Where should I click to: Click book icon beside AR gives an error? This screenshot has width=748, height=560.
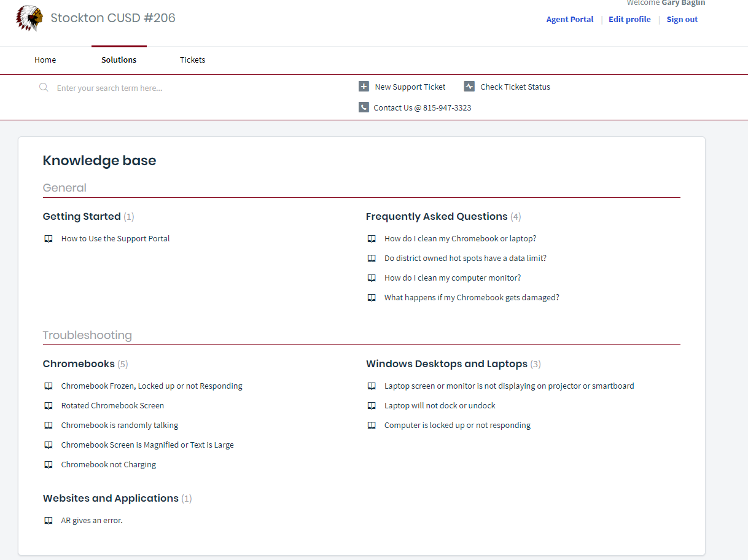(x=49, y=521)
